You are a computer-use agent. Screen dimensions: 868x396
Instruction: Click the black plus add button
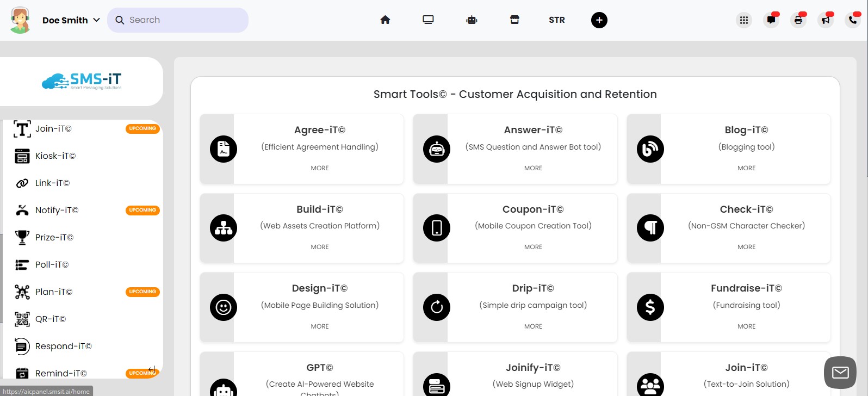pyautogui.click(x=599, y=20)
